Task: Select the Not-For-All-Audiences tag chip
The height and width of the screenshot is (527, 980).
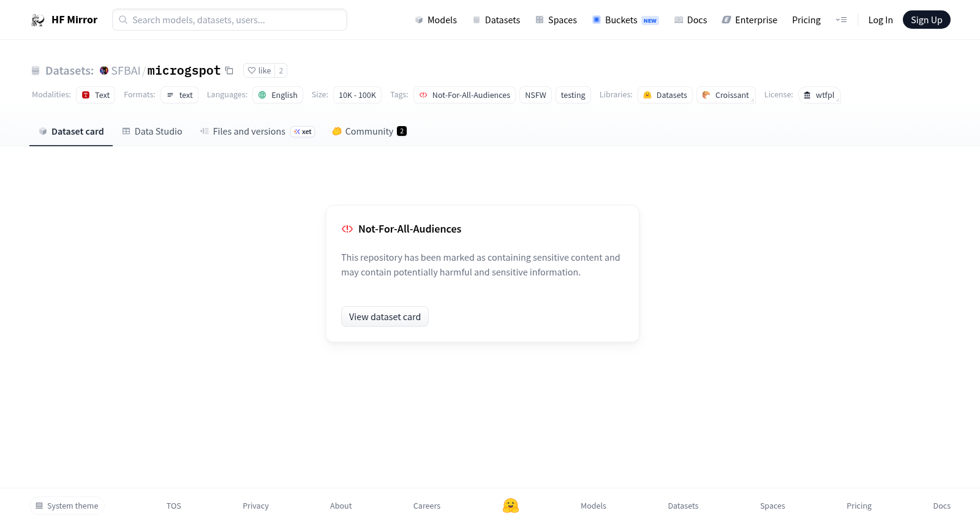Action: click(x=465, y=95)
